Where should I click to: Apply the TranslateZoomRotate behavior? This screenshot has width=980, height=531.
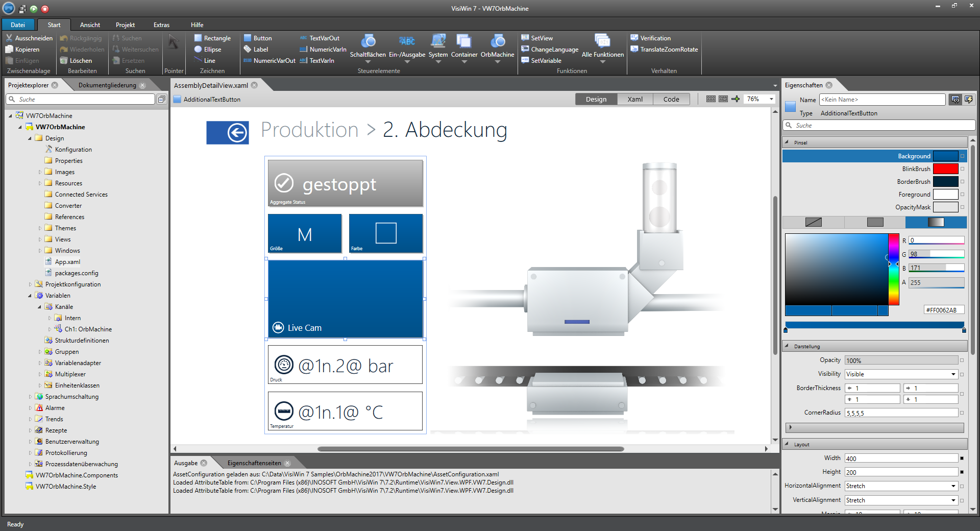[664, 49]
